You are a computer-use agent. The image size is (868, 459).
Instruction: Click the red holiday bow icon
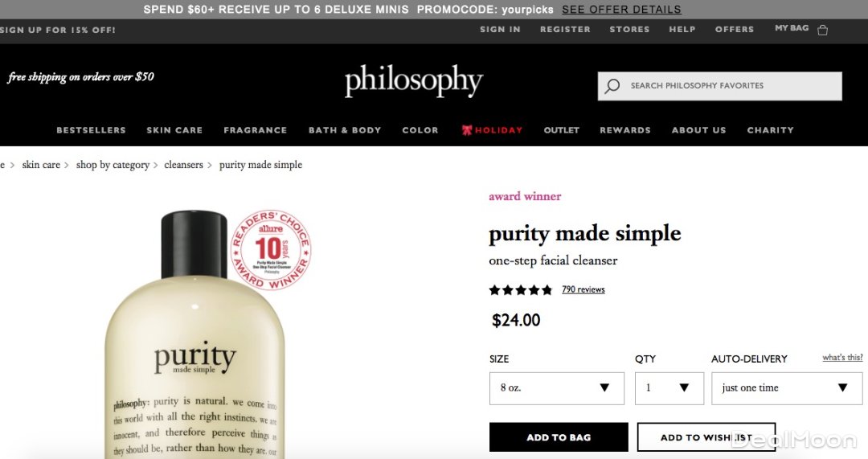(x=467, y=130)
